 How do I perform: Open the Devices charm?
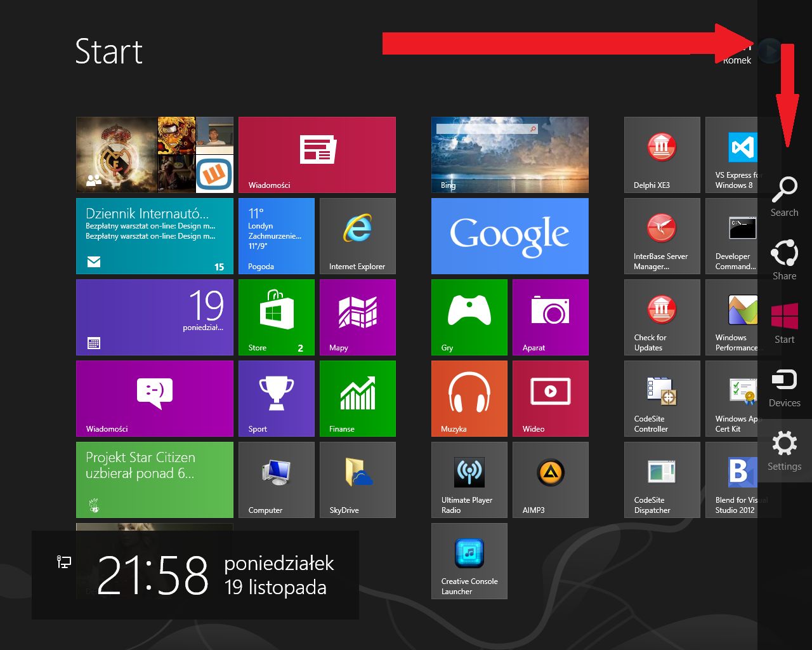[x=785, y=387]
